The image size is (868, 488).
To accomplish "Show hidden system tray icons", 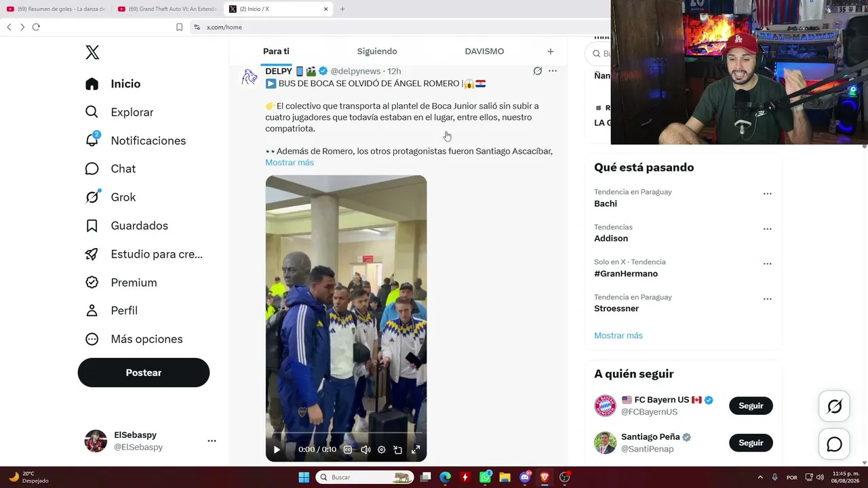I will tap(759, 477).
